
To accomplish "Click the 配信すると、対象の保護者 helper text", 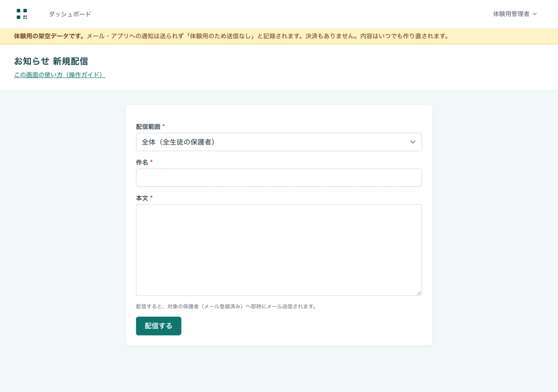I will coord(227,306).
